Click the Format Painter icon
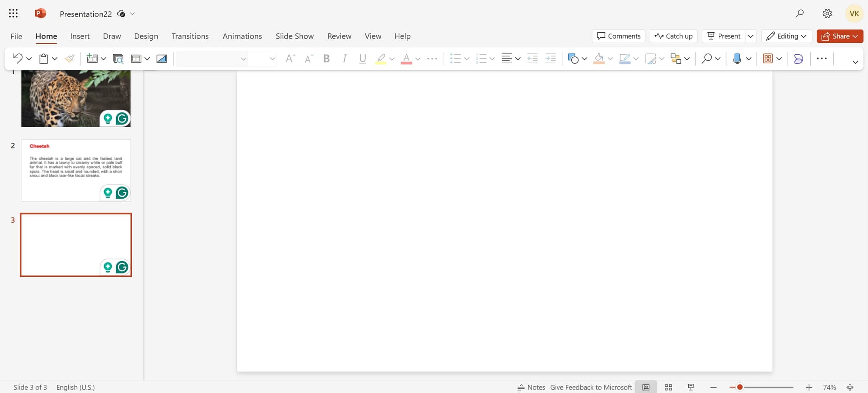This screenshot has width=868, height=393. 70,59
